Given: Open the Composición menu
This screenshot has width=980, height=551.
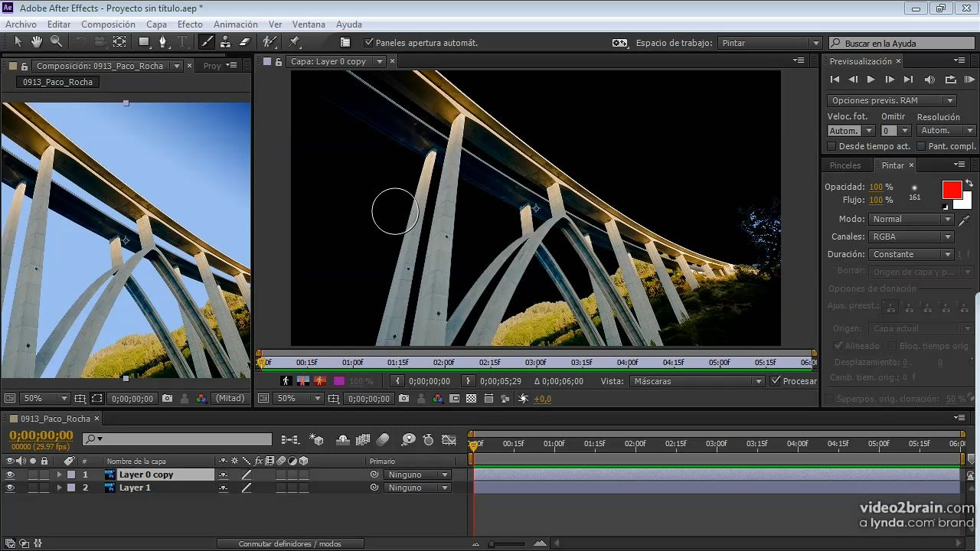Looking at the screenshot, I should (x=108, y=24).
